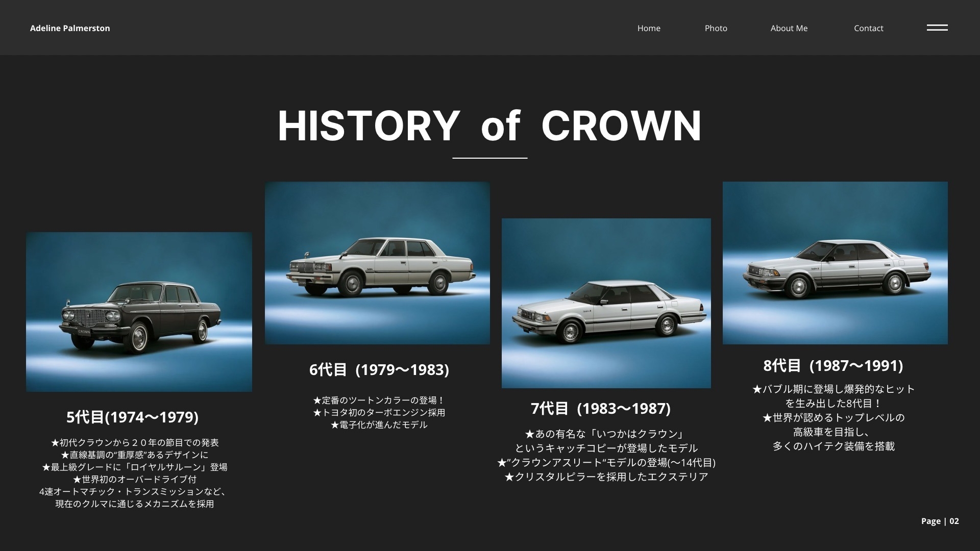Click the line ★直線基調の"重厚感"あるデザインに
This screenshot has height=551, width=980.
pos(135,455)
